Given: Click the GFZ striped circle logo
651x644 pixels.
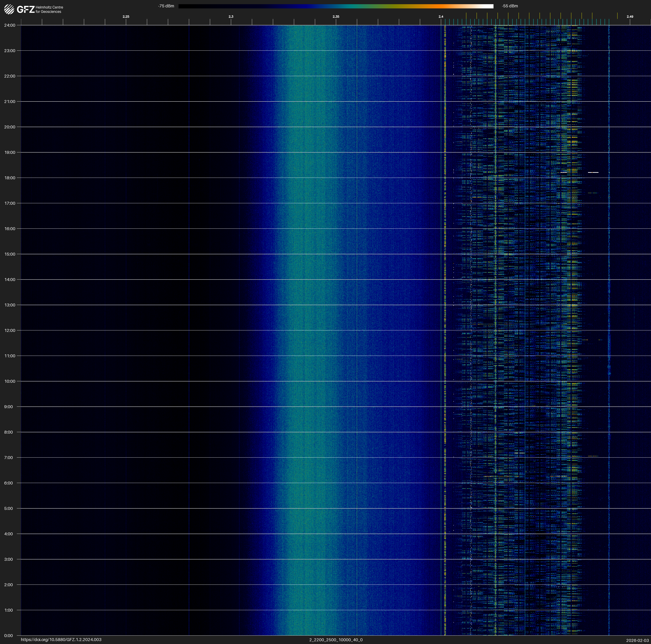Looking at the screenshot, I should tap(9, 9).
